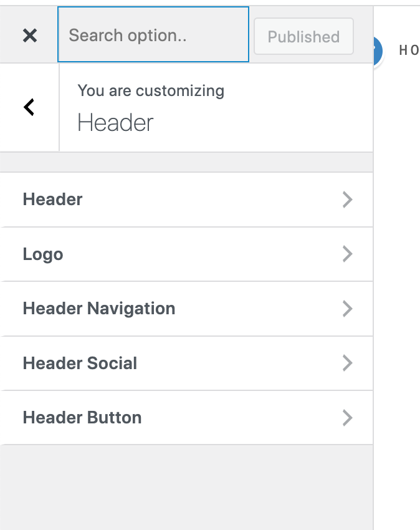Viewport: 420px width, 530px height.
Task: Select the Header Social label
Action: tap(80, 364)
